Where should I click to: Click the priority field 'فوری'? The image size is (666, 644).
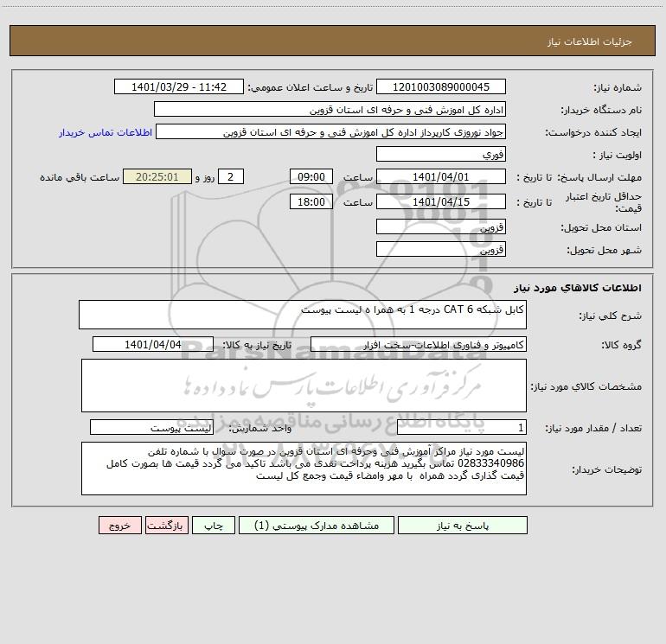(441, 154)
